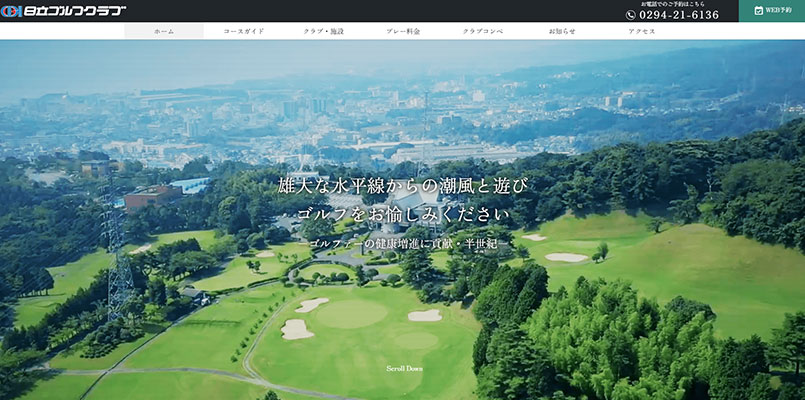Click the text ゴルフをお愉しみください
Viewport: 805px width, 400px height.
[x=404, y=215]
